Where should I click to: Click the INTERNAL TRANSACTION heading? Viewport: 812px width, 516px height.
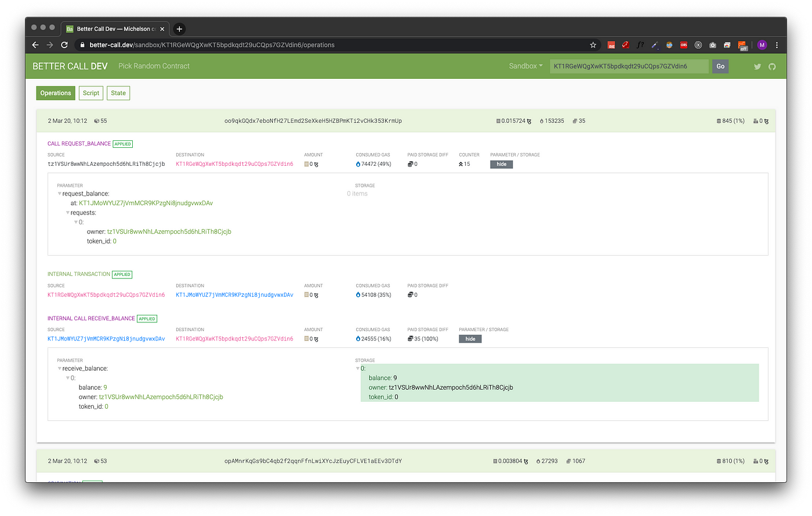79,274
